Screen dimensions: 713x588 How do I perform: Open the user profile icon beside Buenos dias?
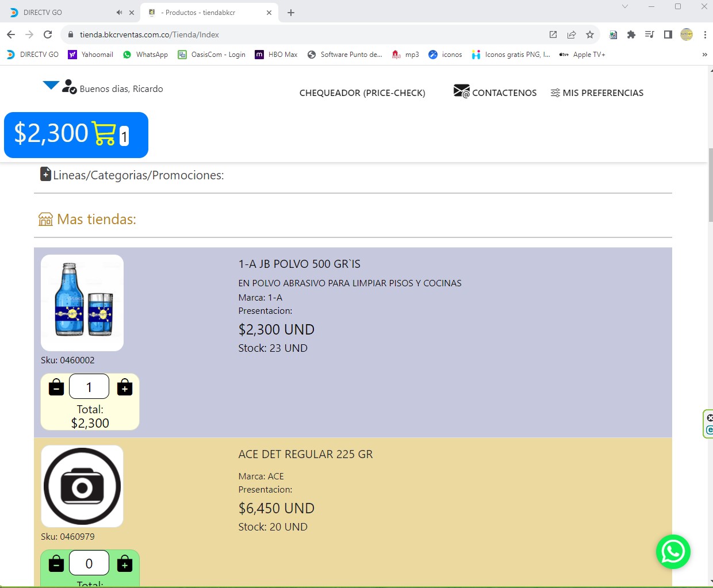[x=70, y=87]
